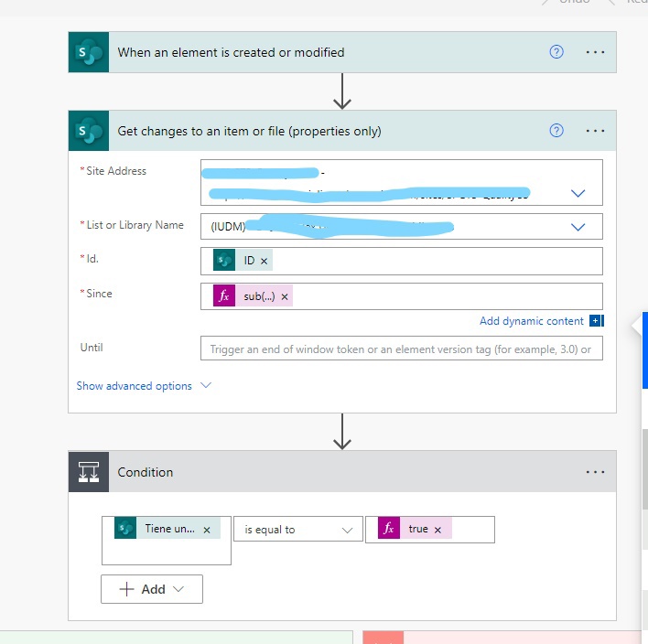Click the Add dynamic content link
Screen dimensions: 648x644
coord(532,321)
